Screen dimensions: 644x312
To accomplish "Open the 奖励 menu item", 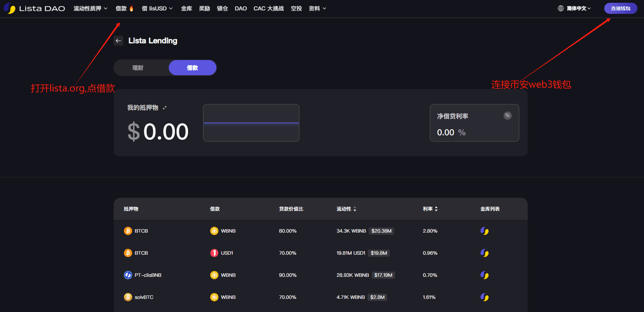I will coord(204,8).
